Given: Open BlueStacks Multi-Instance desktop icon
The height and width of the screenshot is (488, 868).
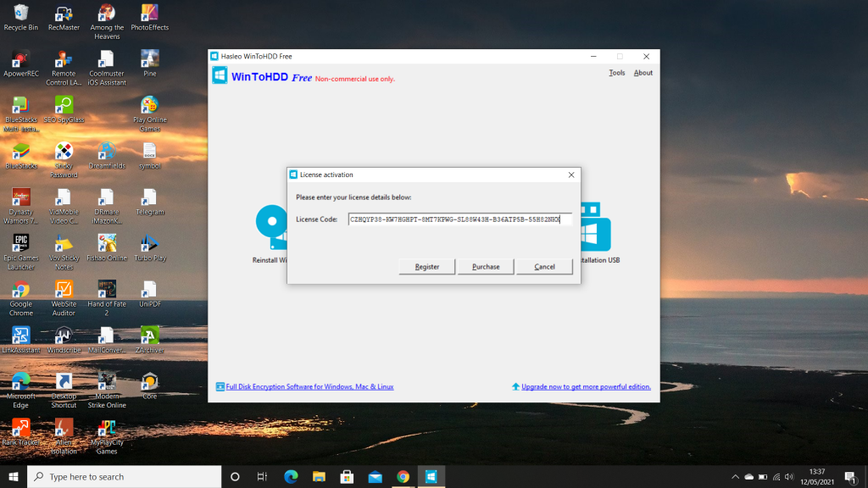Looking at the screenshot, I should coord(21,114).
